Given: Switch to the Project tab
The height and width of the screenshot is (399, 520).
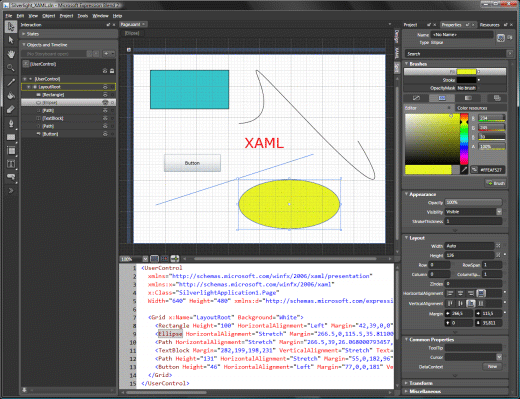Looking at the screenshot, I should (410, 25).
